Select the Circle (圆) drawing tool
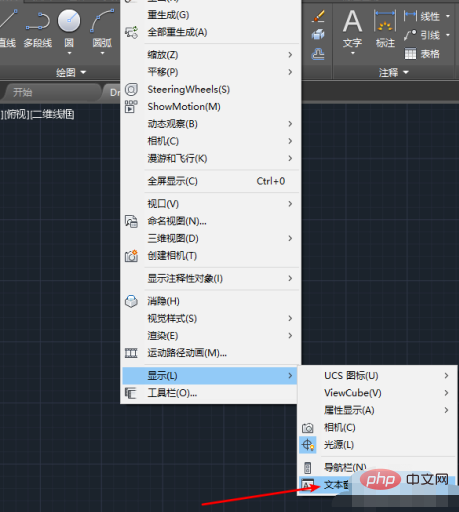This screenshot has height=512, width=459. coord(69,28)
